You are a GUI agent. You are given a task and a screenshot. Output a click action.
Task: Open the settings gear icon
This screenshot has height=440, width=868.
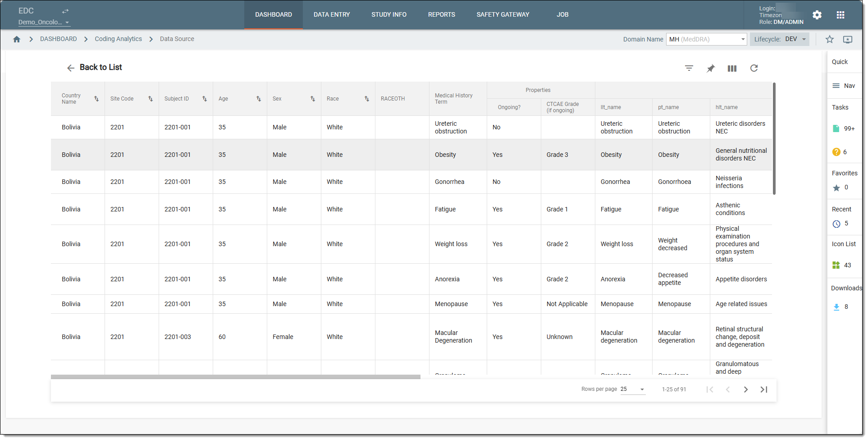817,15
